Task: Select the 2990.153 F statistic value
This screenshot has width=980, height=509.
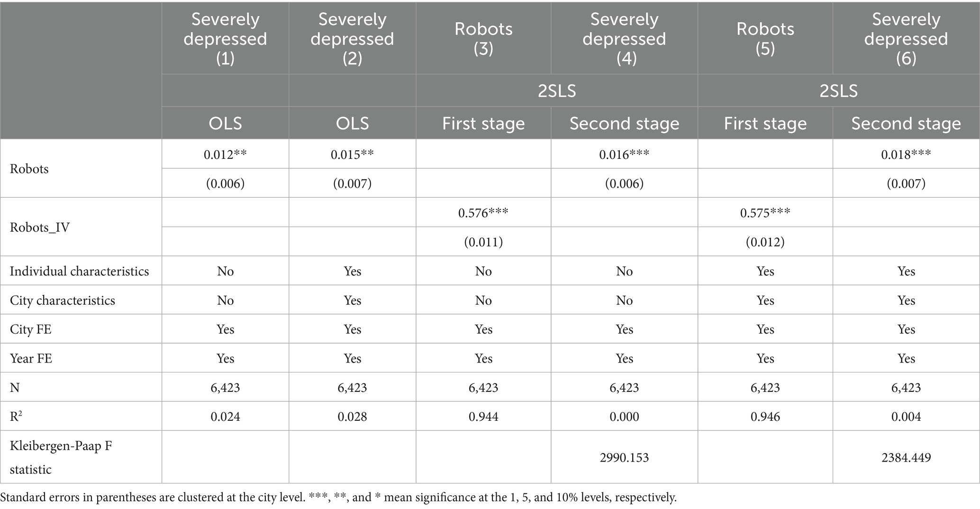Action: click(x=624, y=457)
